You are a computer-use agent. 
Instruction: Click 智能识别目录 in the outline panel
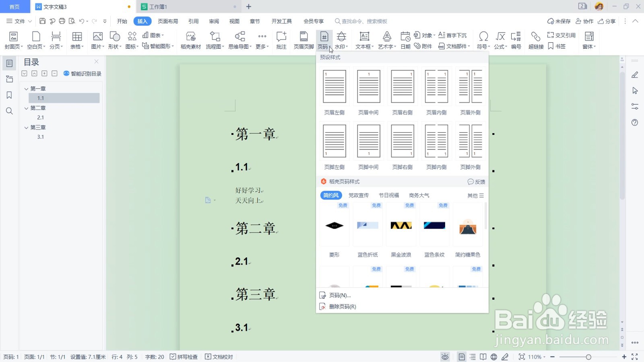pos(82,74)
